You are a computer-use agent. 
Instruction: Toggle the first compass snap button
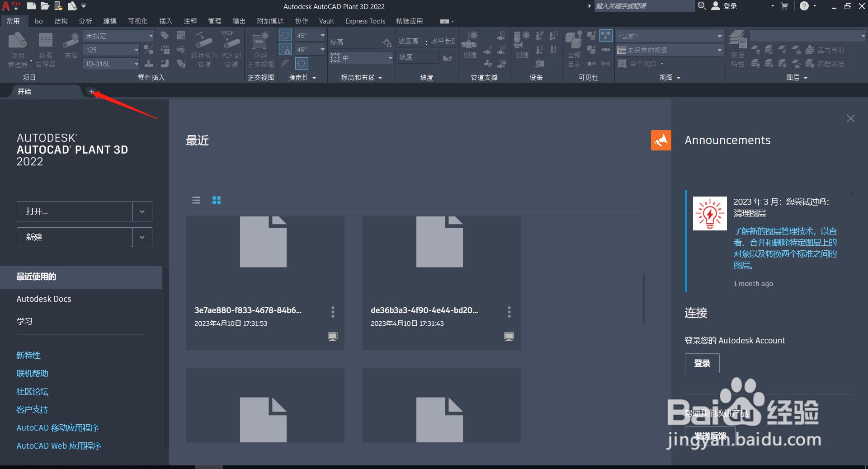point(285,35)
